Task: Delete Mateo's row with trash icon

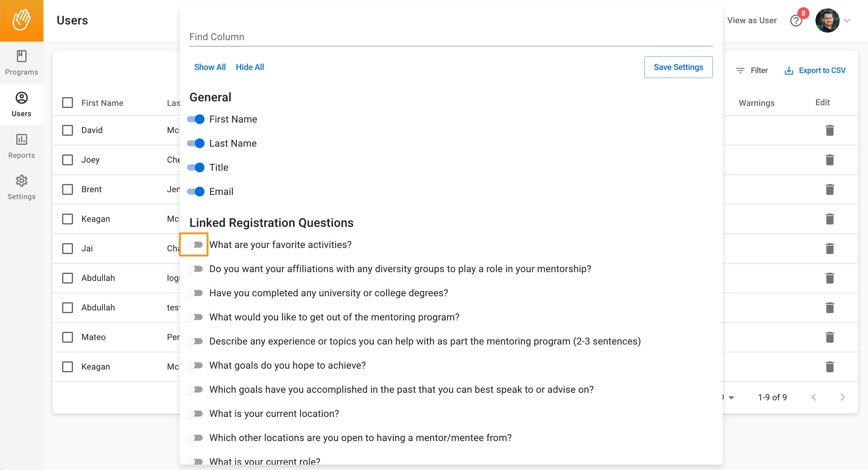Action: [x=830, y=337]
